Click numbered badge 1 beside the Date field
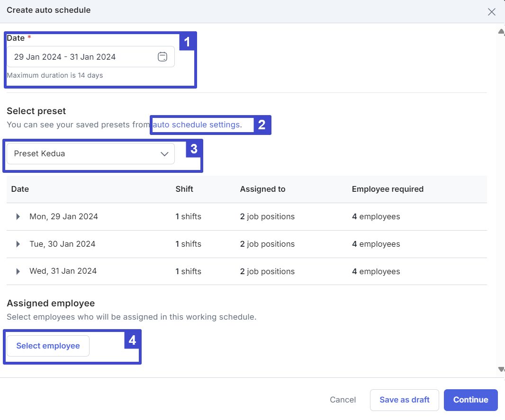Viewport: 505px width, 420px height. [187, 42]
